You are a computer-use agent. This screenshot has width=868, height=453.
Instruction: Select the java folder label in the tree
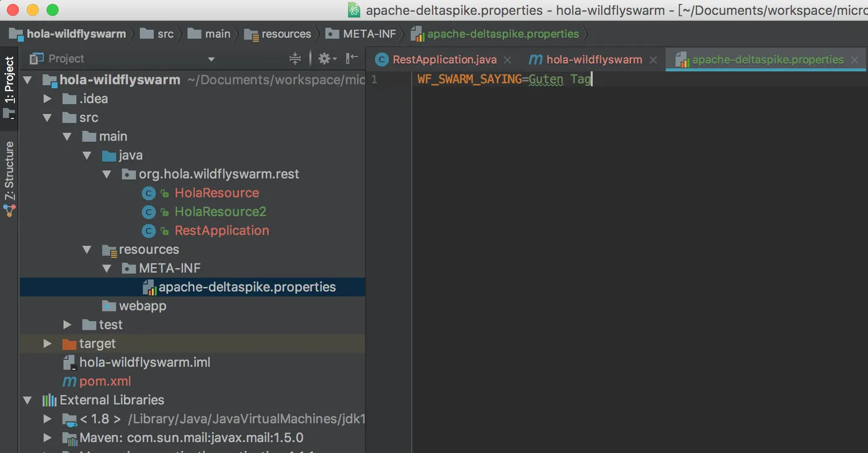131,156
